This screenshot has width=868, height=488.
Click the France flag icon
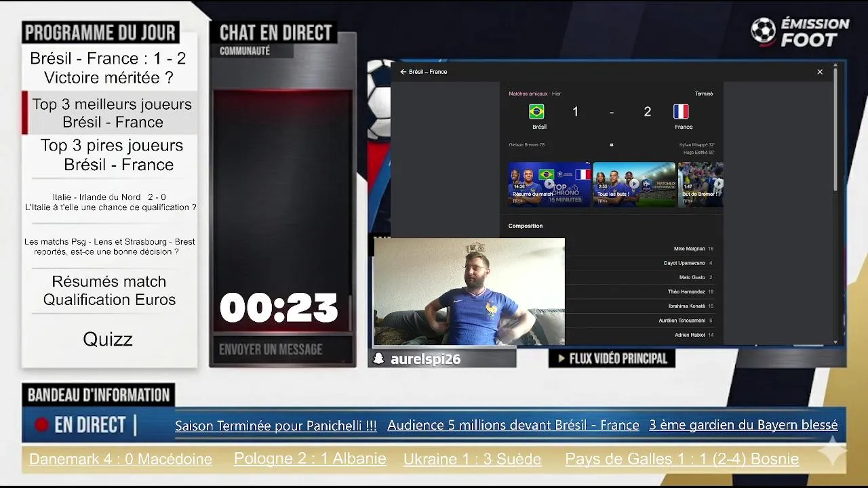(x=681, y=111)
